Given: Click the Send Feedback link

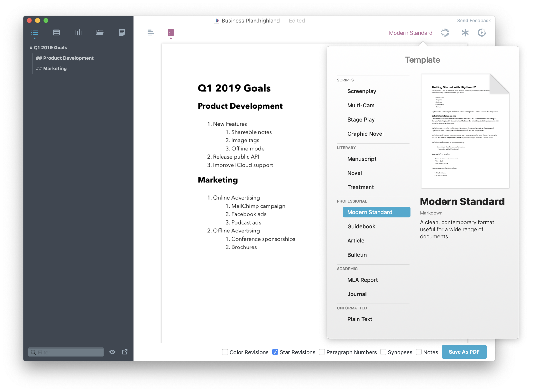Looking at the screenshot, I should (474, 21).
